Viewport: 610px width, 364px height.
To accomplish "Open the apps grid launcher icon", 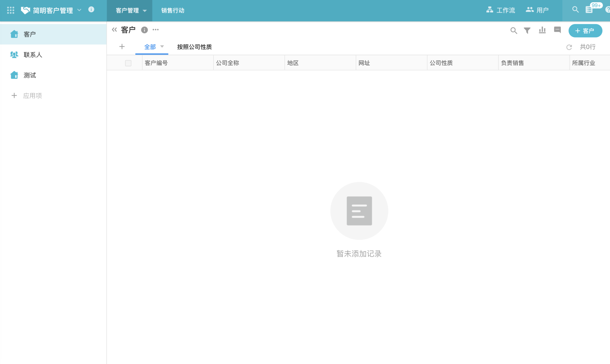I will (x=10, y=10).
